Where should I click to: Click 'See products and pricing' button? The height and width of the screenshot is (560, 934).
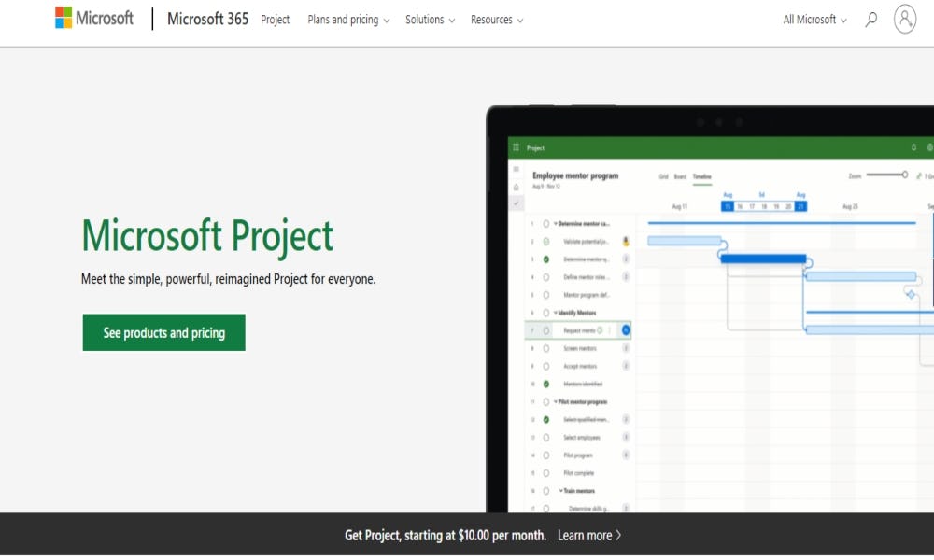[164, 333]
